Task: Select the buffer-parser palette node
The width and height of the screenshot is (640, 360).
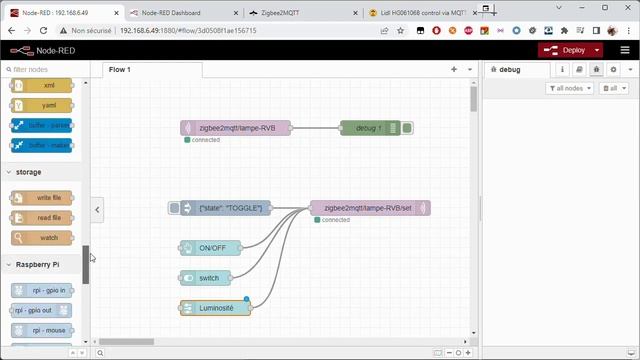Action: pyautogui.click(x=42, y=125)
